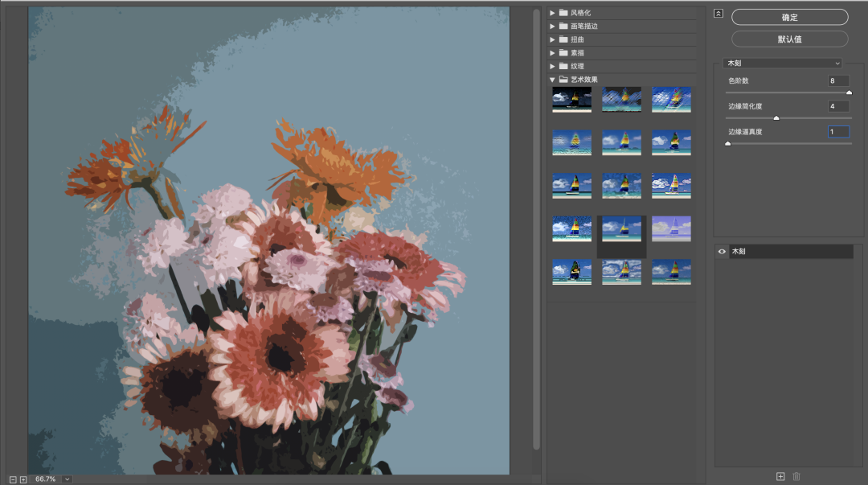
Task: Select the first filter thumbnail in 艺术效果
Action: [x=571, y=100]
